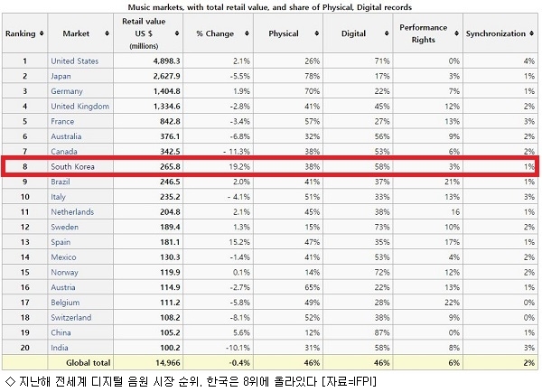Screen dimensions: 542x392
Task: Click the Brazil market link
Action: (x=61, y=182)
